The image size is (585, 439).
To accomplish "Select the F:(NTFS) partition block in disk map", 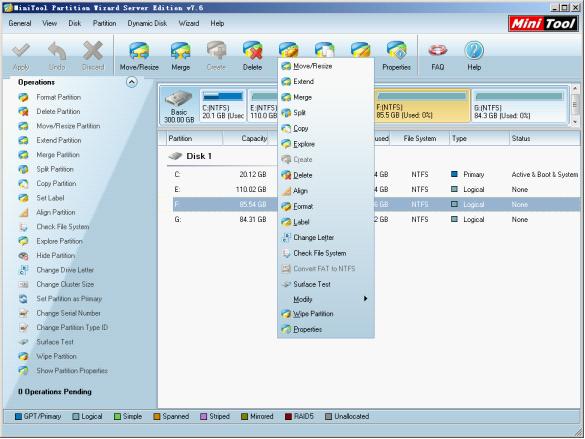I will (422, 106).
